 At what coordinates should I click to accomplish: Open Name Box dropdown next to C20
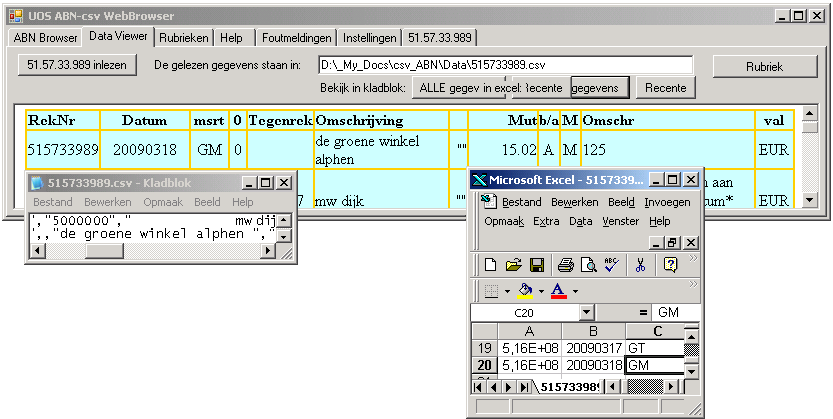tap(586, 313)
